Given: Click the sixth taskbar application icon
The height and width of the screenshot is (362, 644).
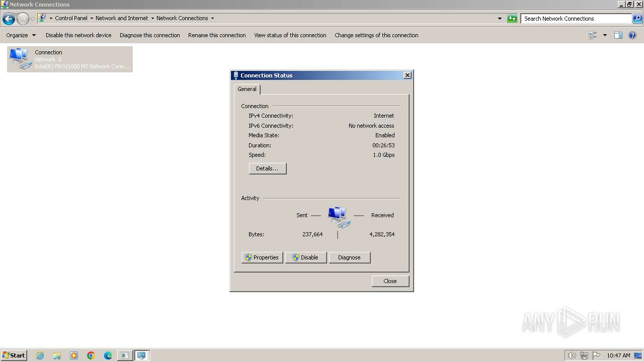Looking at the screenshot, I should point(124,355).
